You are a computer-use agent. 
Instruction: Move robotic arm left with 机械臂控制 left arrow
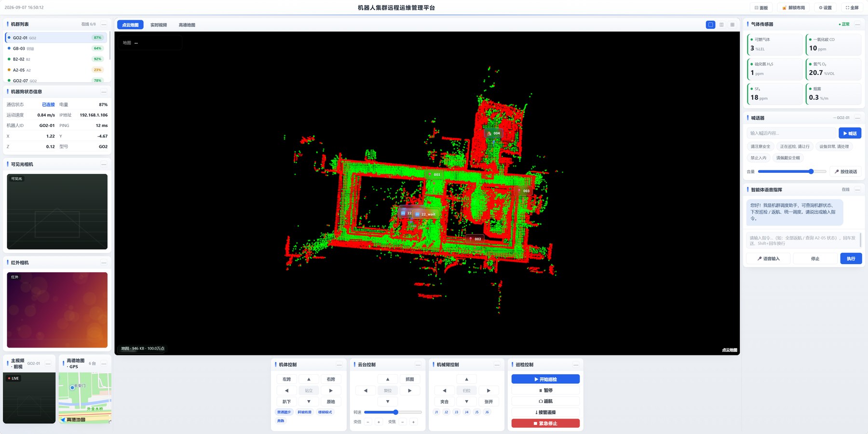pyautogui.click(x=444, y=391)
